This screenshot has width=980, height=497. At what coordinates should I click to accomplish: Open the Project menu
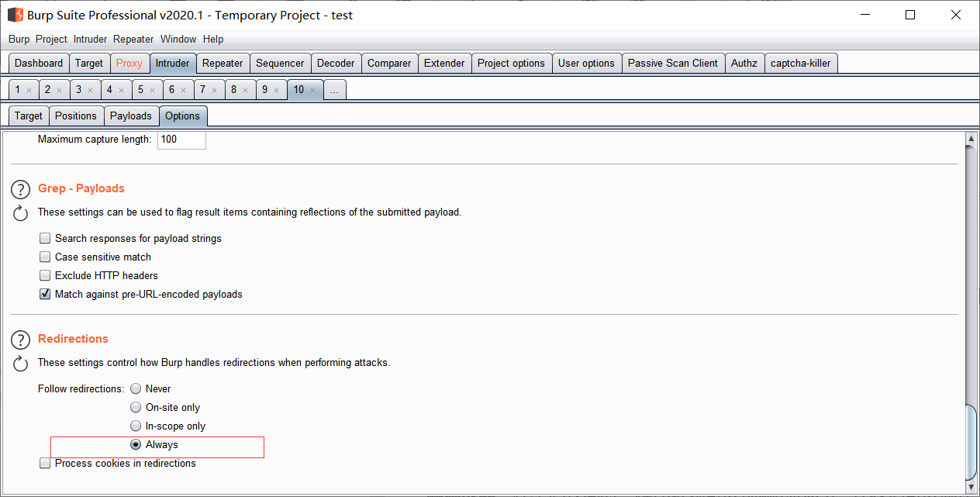coord(51,39)
